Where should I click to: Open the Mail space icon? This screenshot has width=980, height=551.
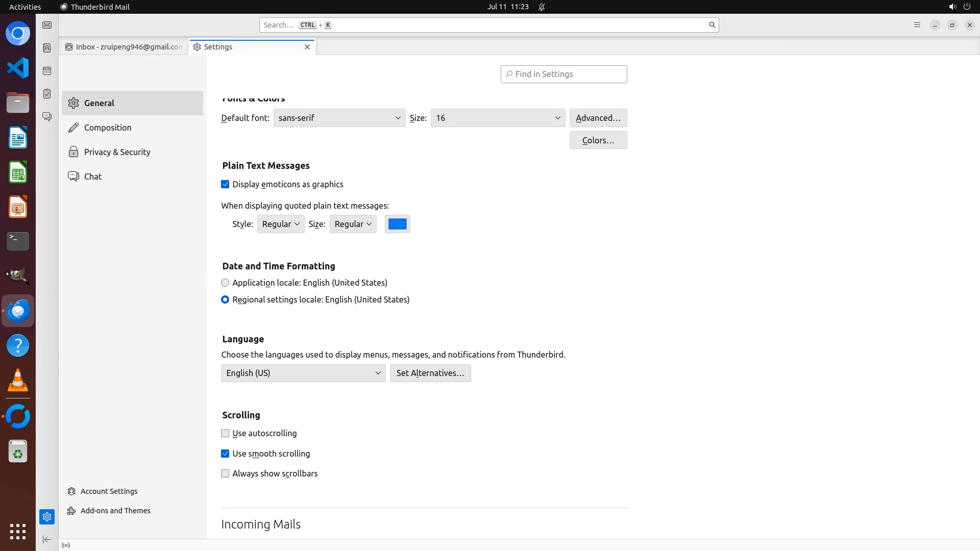47,25
